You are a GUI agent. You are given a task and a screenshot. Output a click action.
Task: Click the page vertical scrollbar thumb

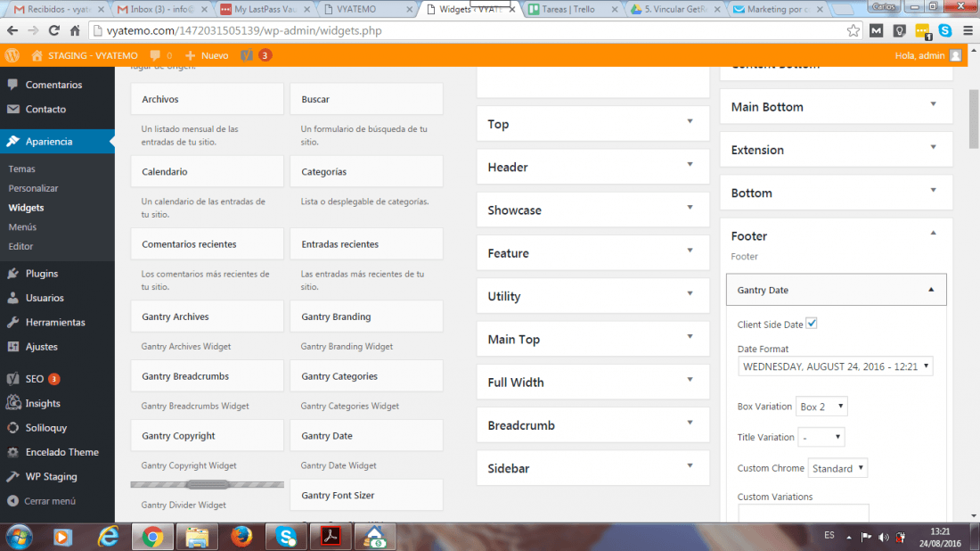click(x=974, y=119)
